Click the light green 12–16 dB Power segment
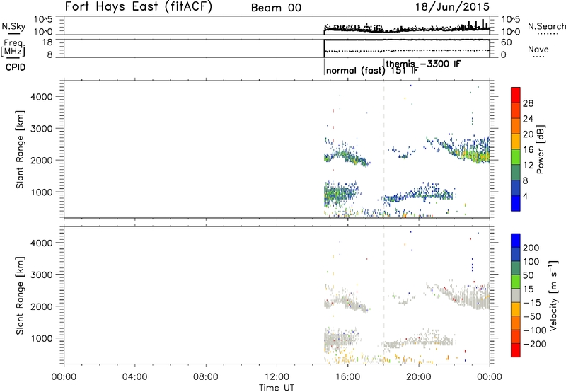Screen dimensions: 566x392 click(x=516, y=156)
